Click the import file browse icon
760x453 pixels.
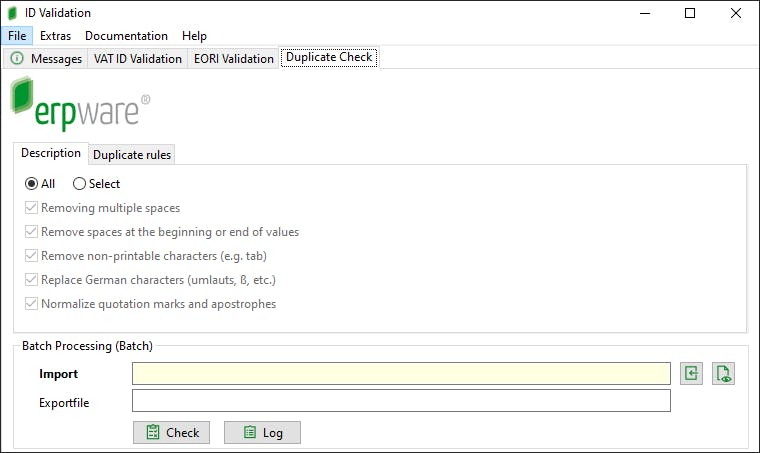tap(691, 374)
